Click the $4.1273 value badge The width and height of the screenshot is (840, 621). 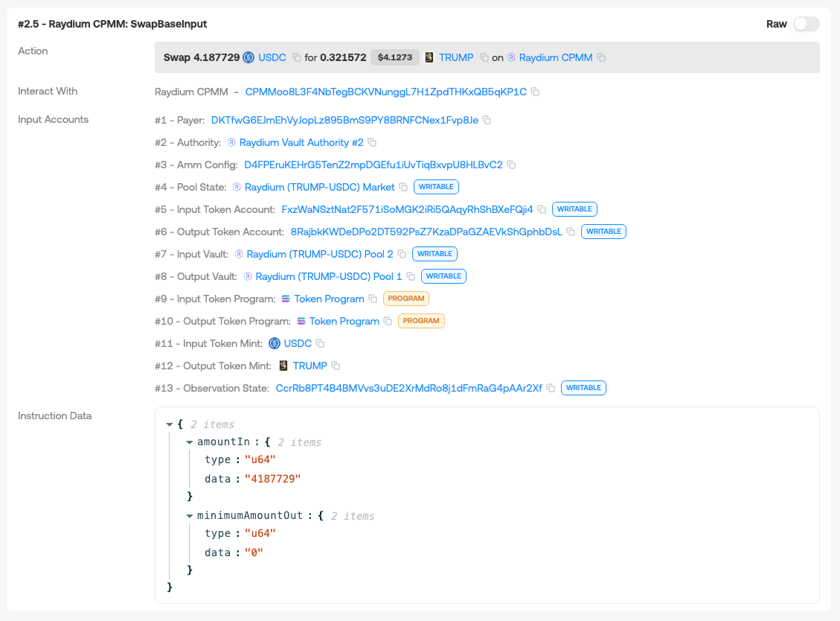click(394, 57)
